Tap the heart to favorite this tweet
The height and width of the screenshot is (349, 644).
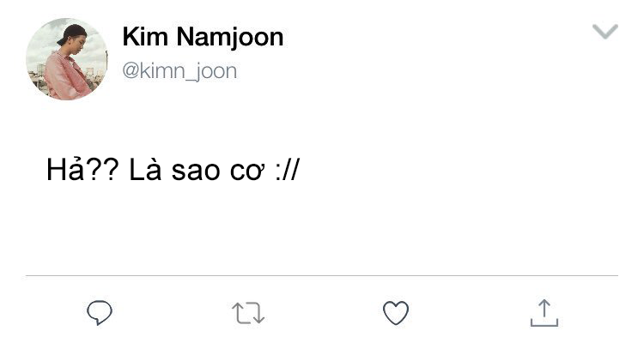tap(396, 313)
